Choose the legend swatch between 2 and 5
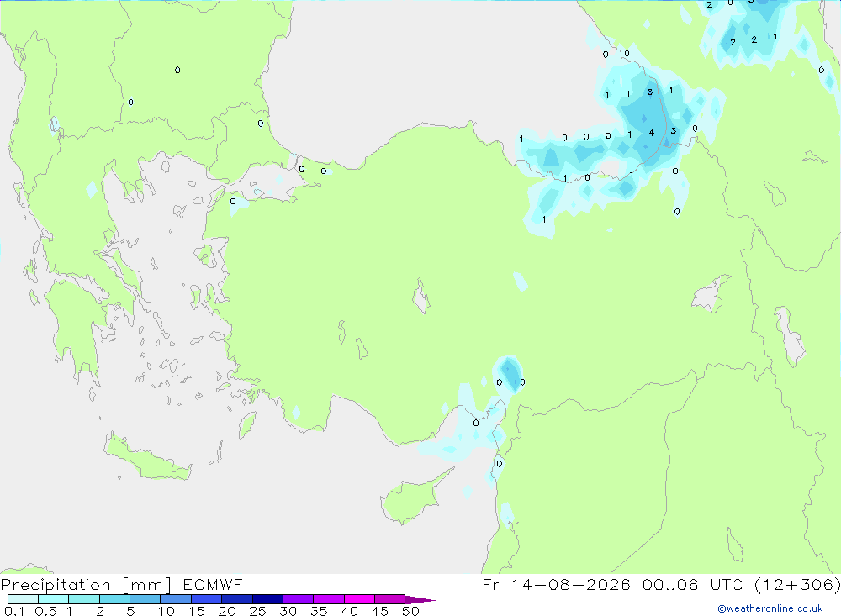This screenshot has height=616, width=841. [114, 599]
